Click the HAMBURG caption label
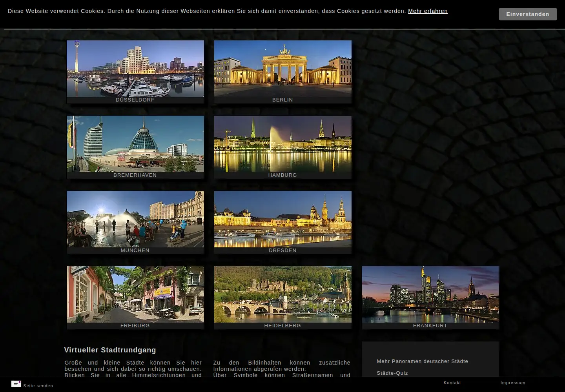This screenshot has height=392, width=565. 282,175
